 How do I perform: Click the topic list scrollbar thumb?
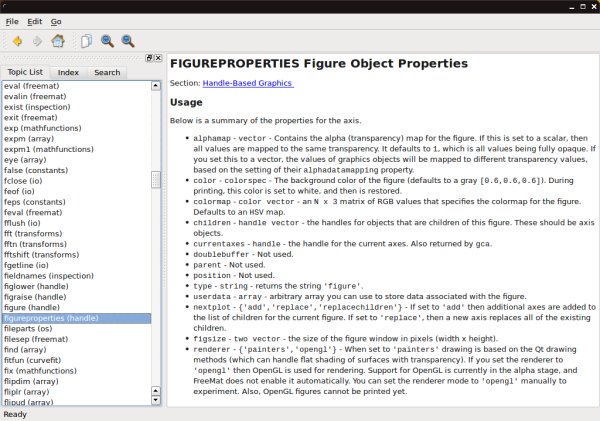[x=155, y=180]
